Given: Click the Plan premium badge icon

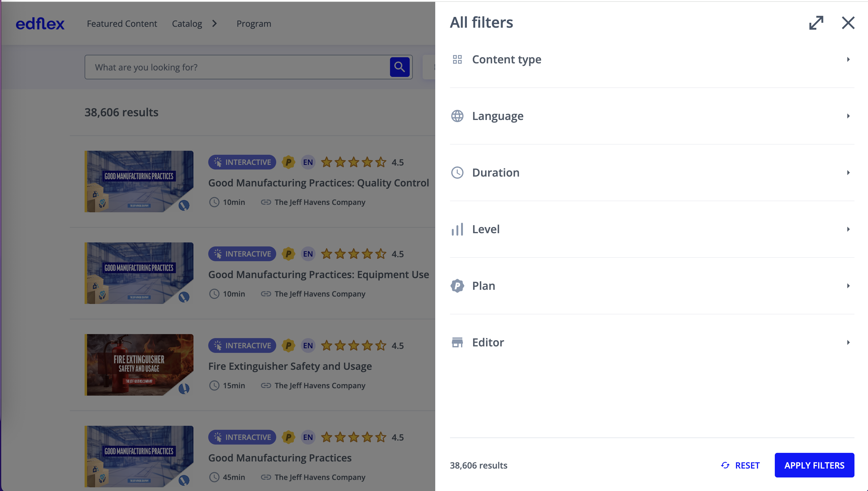Looking at the screenshot, I should (x=457, y=286).
